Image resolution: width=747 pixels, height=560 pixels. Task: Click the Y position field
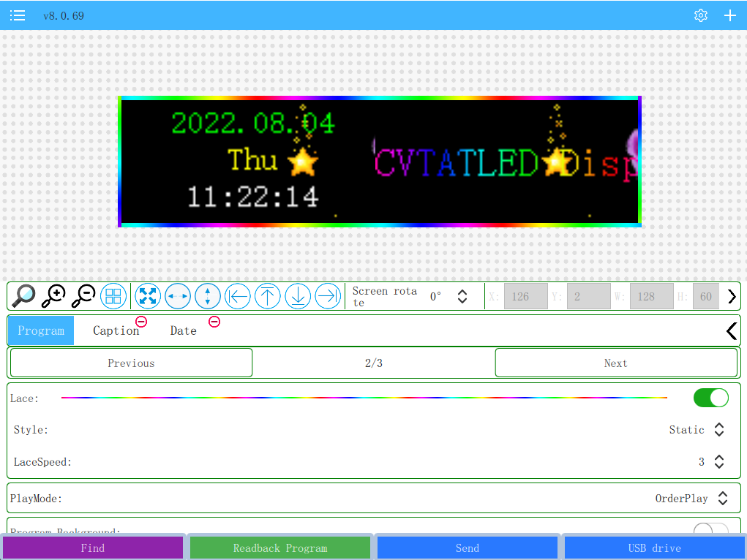(589, 296)
